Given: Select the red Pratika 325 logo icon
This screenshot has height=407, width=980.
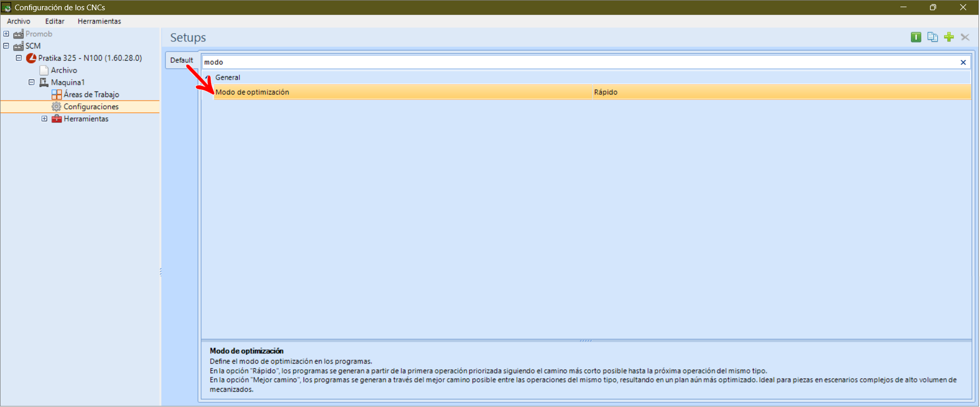Looking at the screenshot, I should pos(31,58).
